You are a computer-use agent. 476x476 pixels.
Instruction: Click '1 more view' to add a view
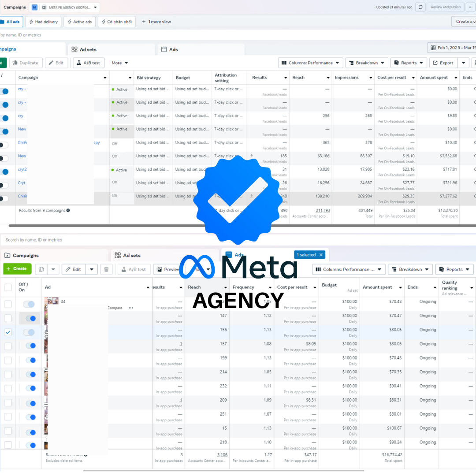click(156, 22)
